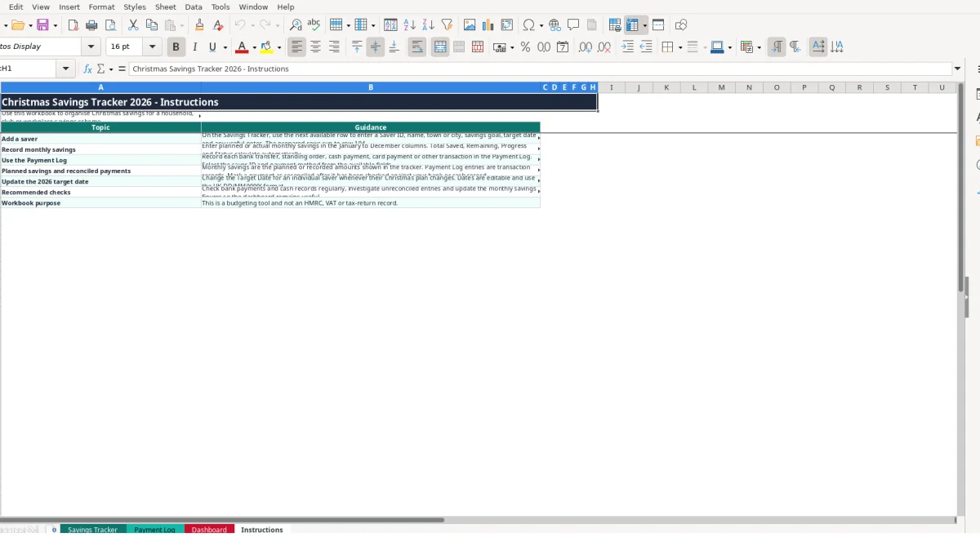
Task: Apply the yellow highlighting colour
Action: point(266,47)
